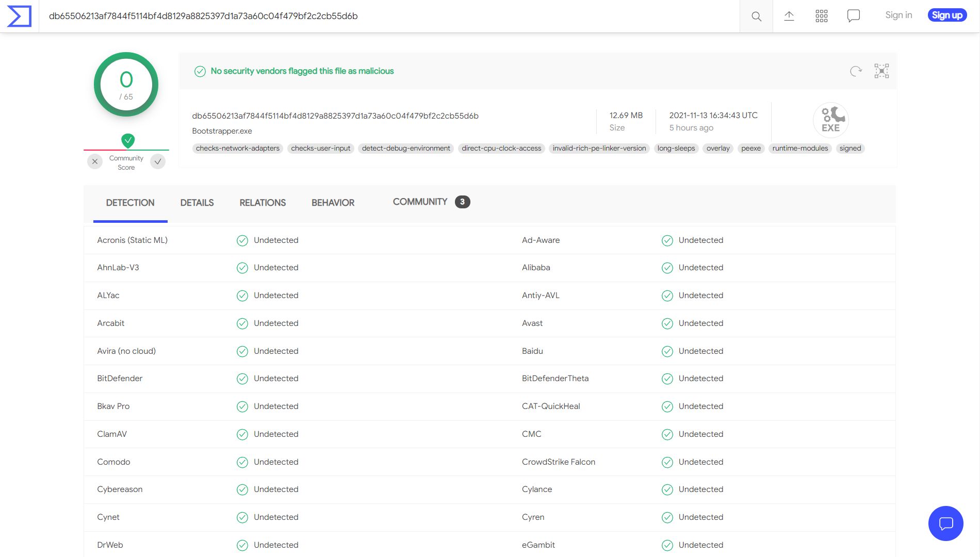
Task: Click the Cynet vendor name
Action: 108,517
